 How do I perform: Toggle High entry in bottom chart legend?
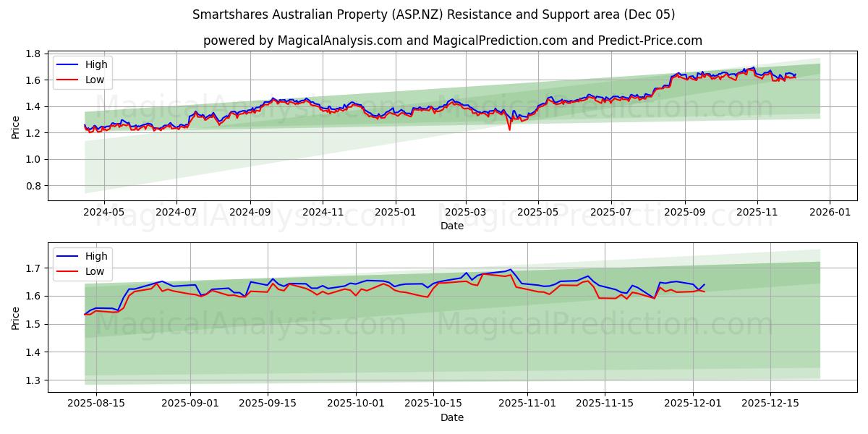tap(80, 256)
